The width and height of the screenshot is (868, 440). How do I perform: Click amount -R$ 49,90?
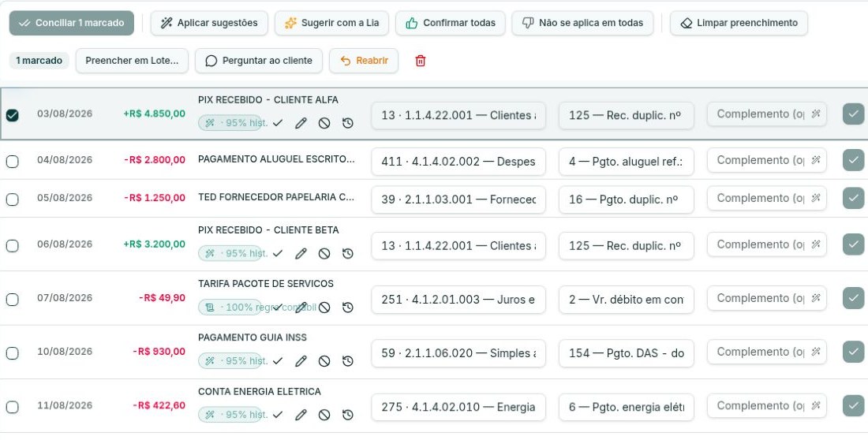(x=163, y=298)
